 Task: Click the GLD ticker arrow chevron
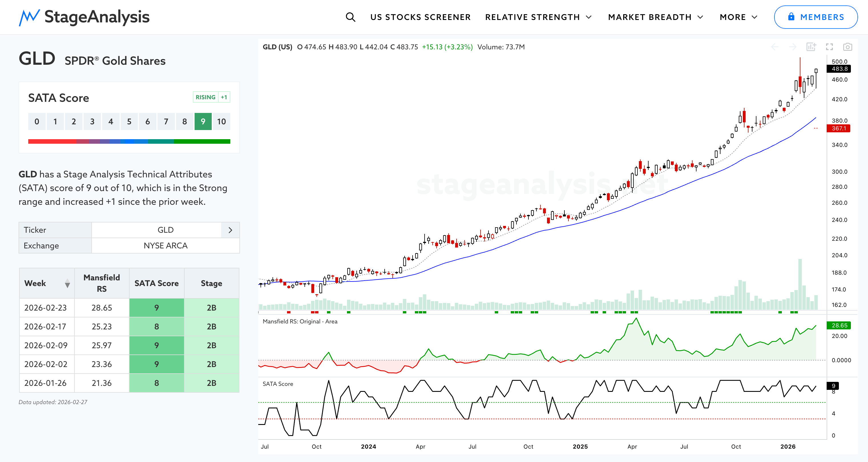[230, 230]
